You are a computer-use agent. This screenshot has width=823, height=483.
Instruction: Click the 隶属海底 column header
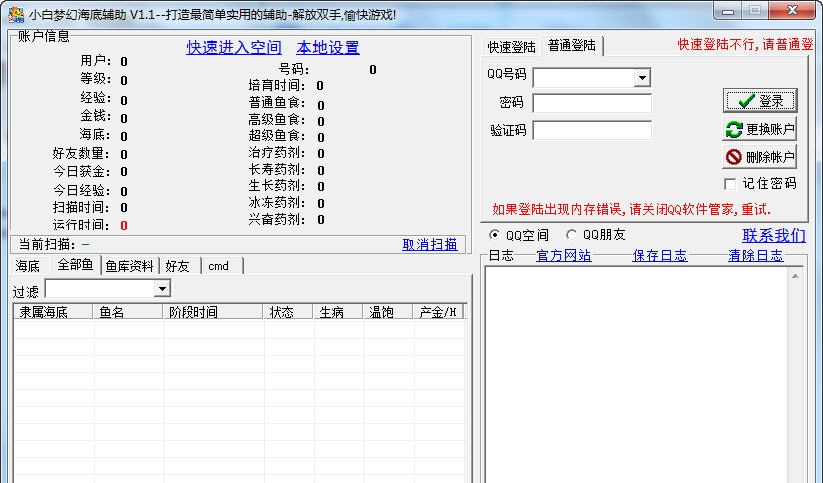click(53, 312)
